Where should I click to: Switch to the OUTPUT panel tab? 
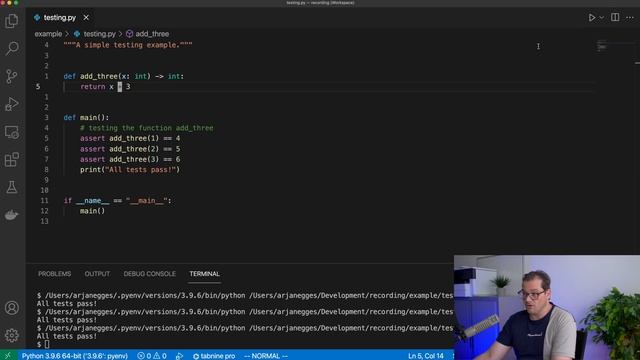point(97,274)
